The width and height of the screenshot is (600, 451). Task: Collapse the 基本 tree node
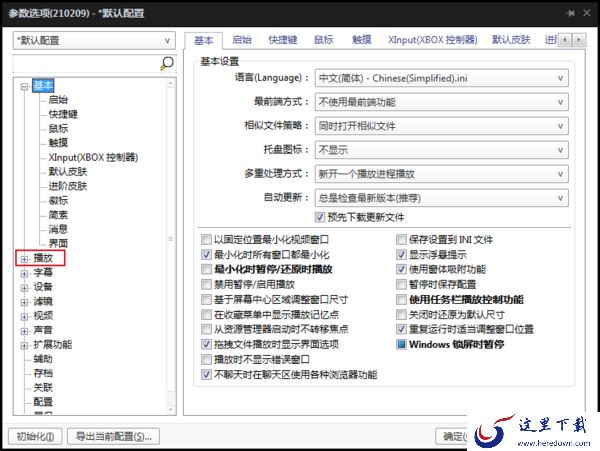[x=24, y=86]
